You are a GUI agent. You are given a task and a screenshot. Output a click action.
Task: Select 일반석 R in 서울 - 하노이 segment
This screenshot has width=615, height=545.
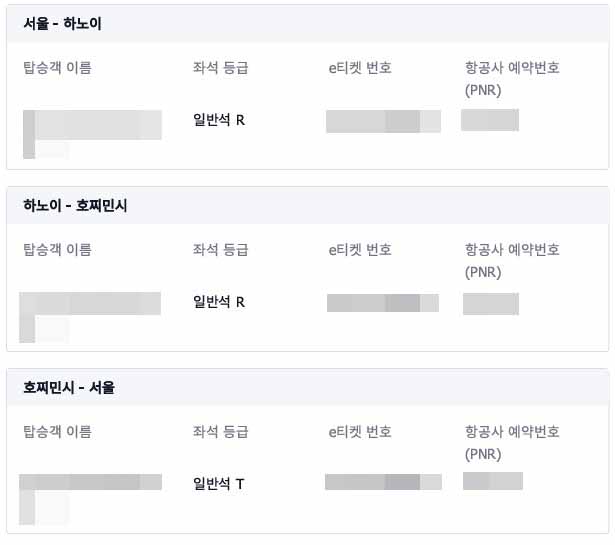pos(219,120)
